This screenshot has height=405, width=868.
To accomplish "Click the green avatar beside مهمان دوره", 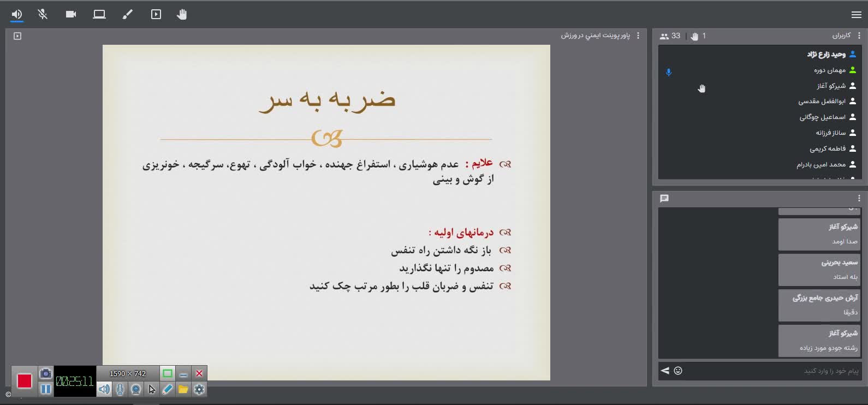I will tap(853, 70).
